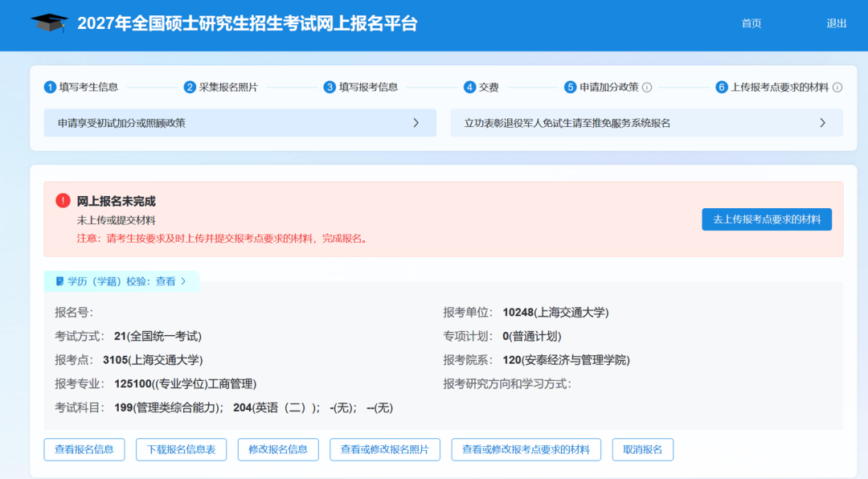868x479 pixels.
Task: Select step 填写报考信息
Action: (369, 87)
